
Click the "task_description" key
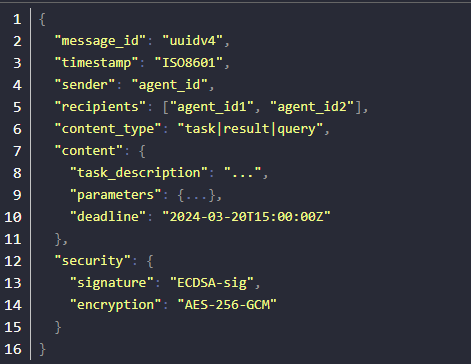pyautogui.click(x=139, y=173)
